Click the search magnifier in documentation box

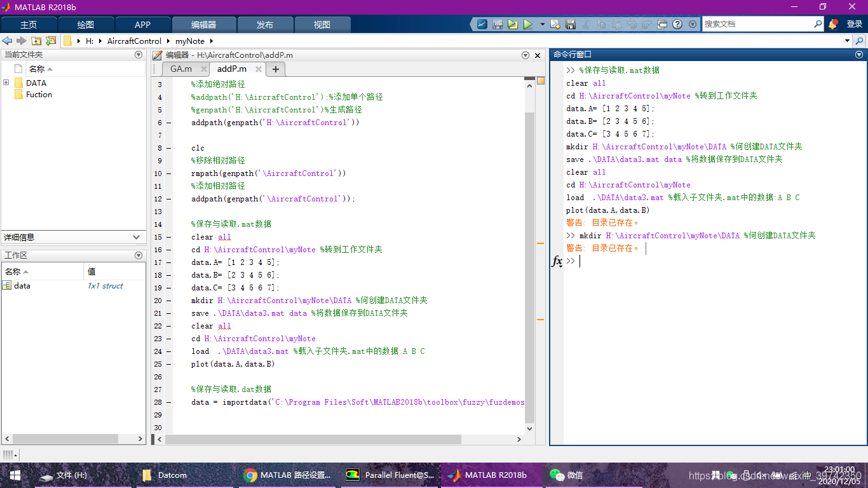(818, 24)
